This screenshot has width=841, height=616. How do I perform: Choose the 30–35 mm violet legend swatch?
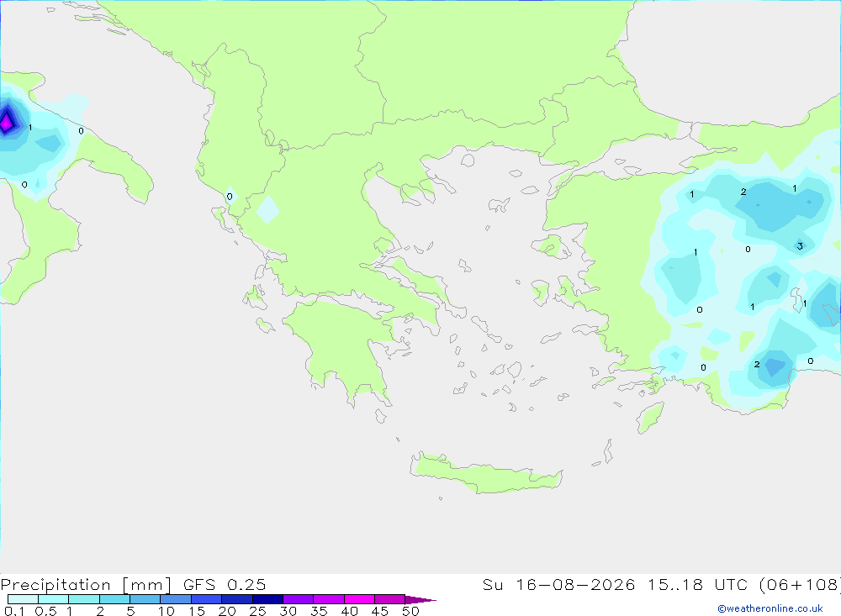tap(298, 599)
